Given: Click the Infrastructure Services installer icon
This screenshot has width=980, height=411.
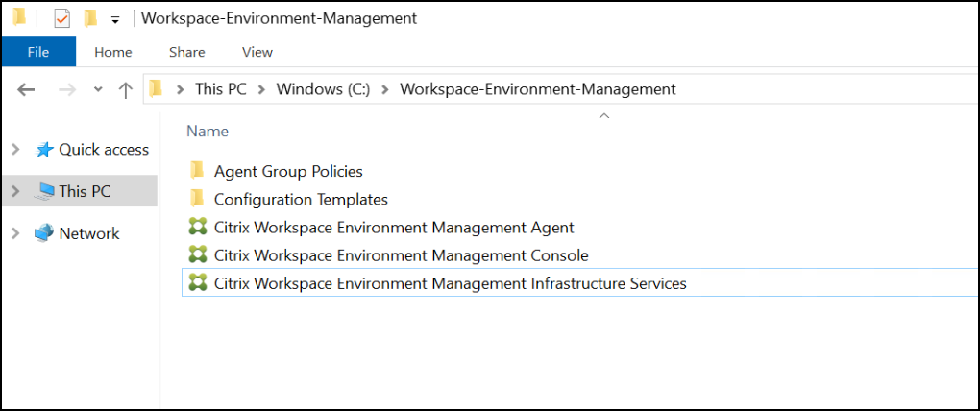Looking at the screenshot, I should click(x=198, y=283).
